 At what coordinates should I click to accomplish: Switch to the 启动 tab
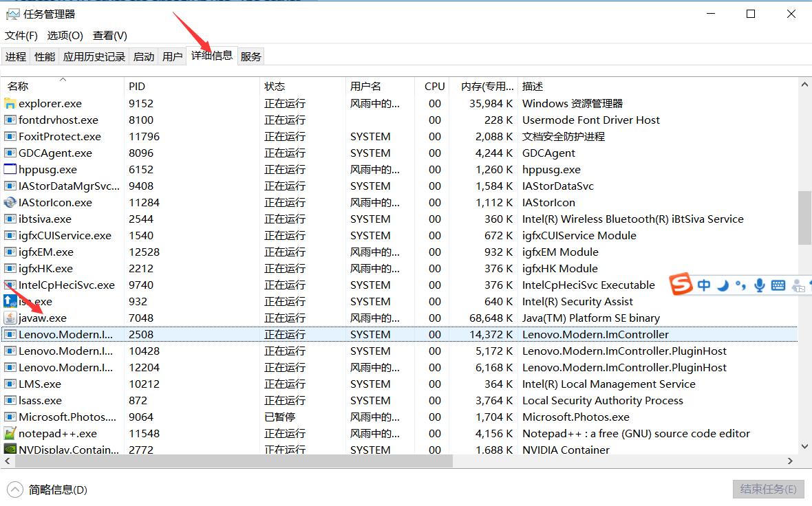point(143,56)
